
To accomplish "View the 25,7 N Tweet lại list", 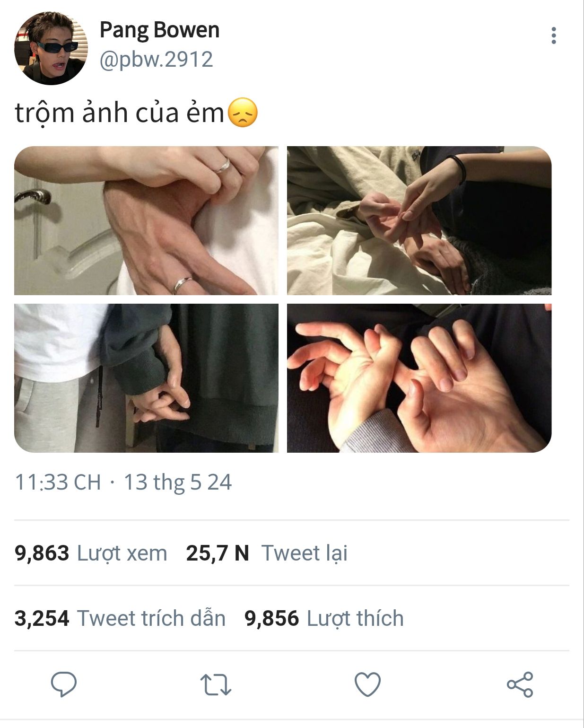I will [x=267, y=553].
